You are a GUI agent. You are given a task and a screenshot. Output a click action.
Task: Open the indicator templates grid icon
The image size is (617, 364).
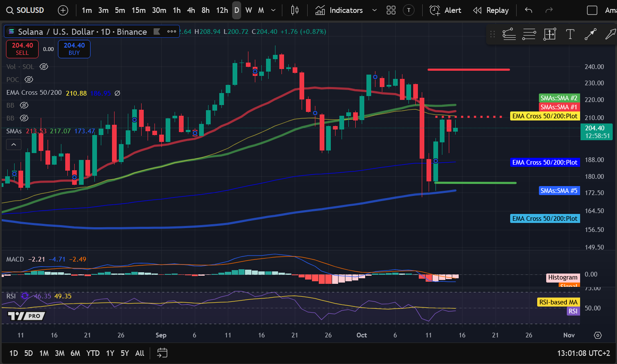pyautogui.click(x=391, y=10)
